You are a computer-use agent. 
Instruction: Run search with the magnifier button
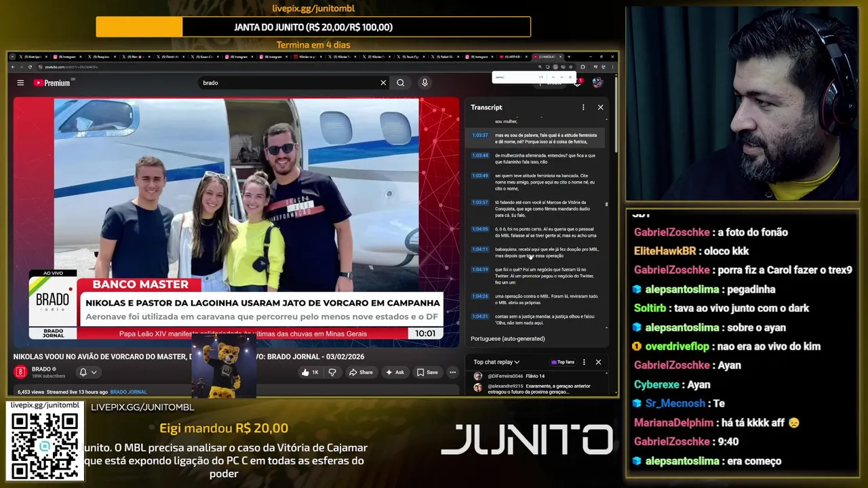pyautogui.click(x=401, y=83)
